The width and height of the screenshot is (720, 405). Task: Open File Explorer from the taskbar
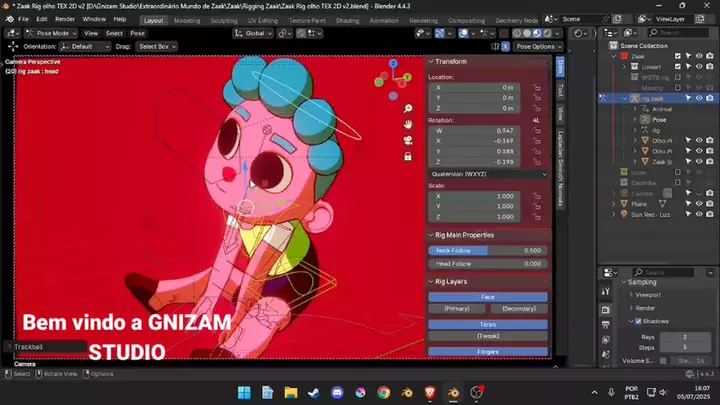pos(291,393)
